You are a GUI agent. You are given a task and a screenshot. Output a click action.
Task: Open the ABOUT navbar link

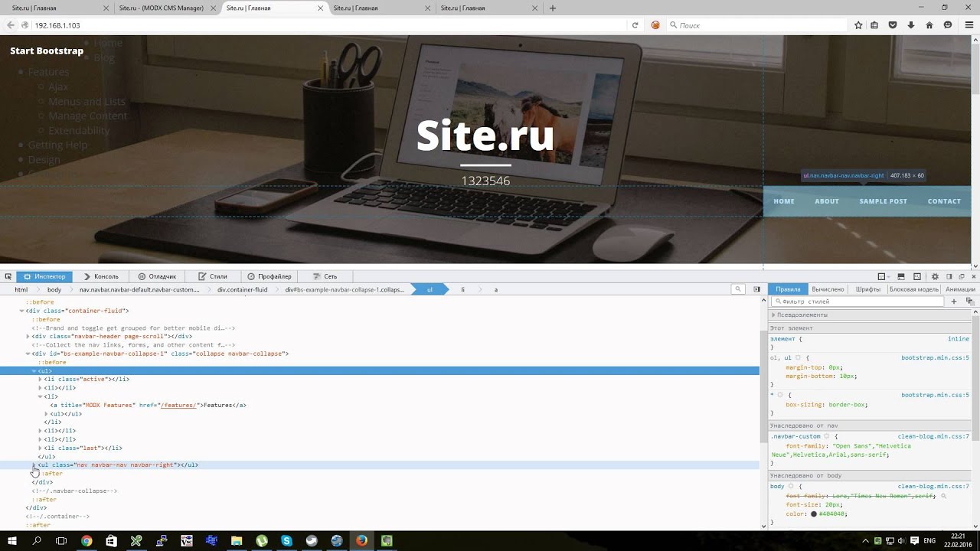pos(827,201)
